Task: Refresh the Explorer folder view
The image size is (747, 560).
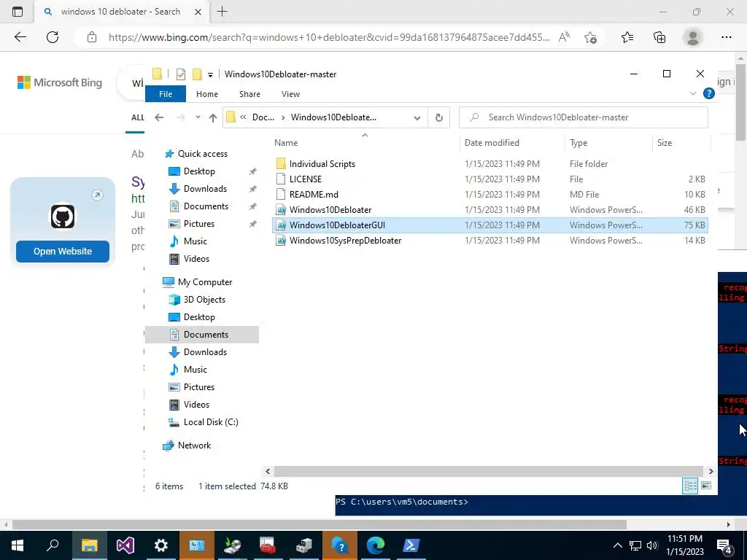Action: pos(438,117)
